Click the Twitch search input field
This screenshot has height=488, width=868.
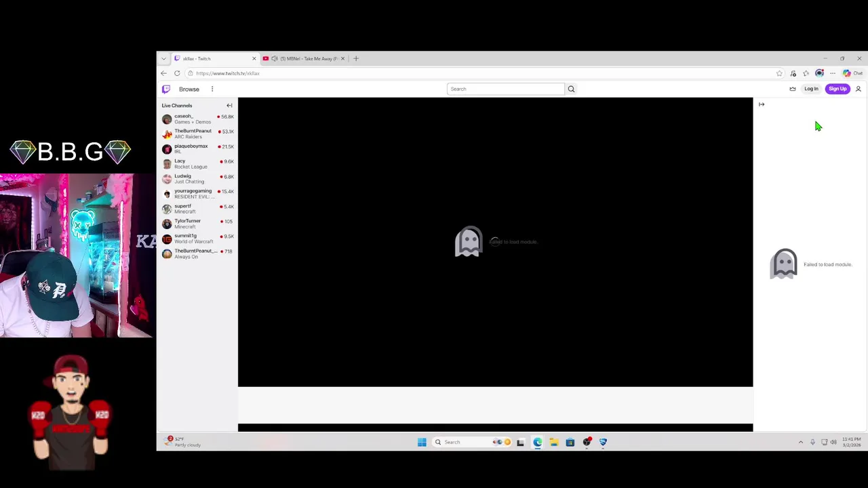pyautogui.click(x=506, y=89)
